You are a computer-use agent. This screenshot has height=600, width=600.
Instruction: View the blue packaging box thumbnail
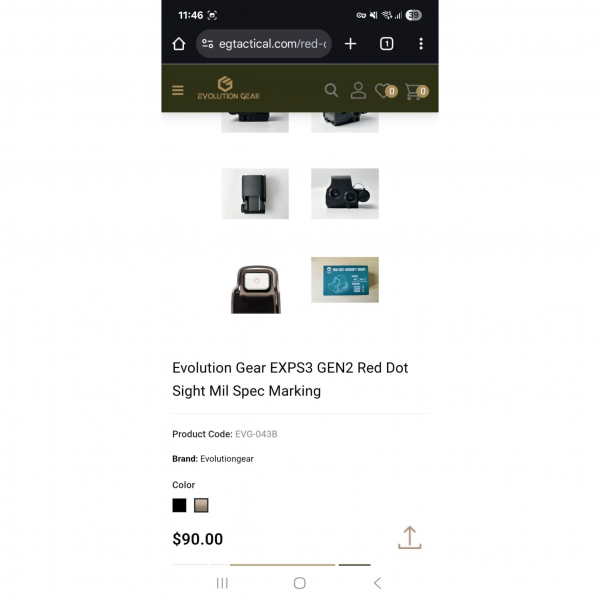tap(345, 280)
